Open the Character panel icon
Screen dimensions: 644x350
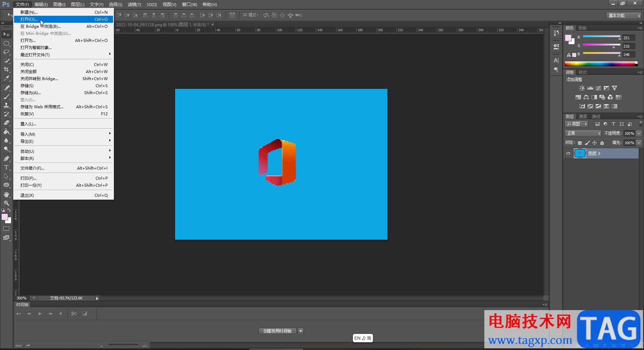(x=556, y=61)
